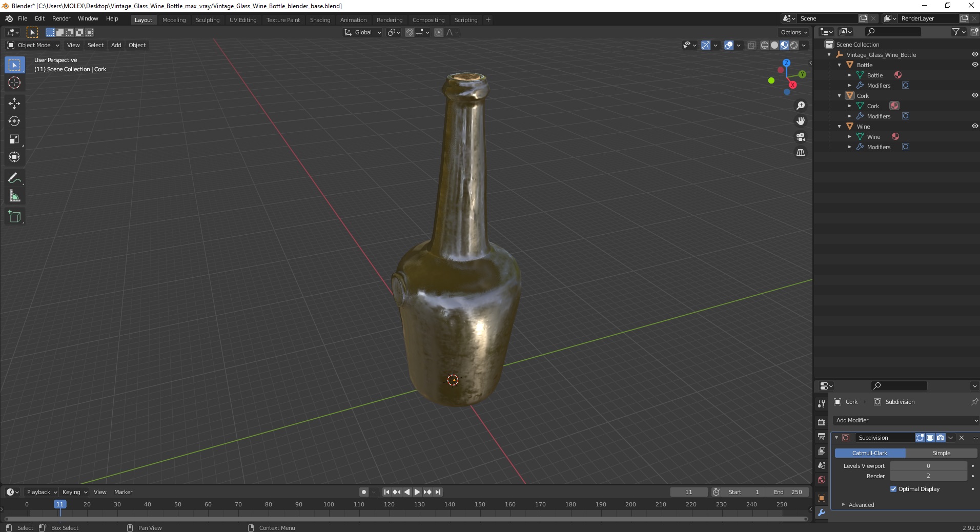The image size is (980, 532).
Task: Hide Bottle object with eye icon
Action: point(974,65)
